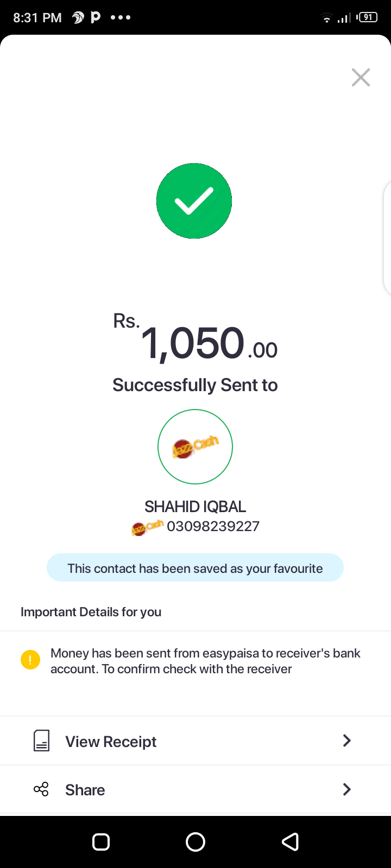Tap the share nodes icon

41,789
